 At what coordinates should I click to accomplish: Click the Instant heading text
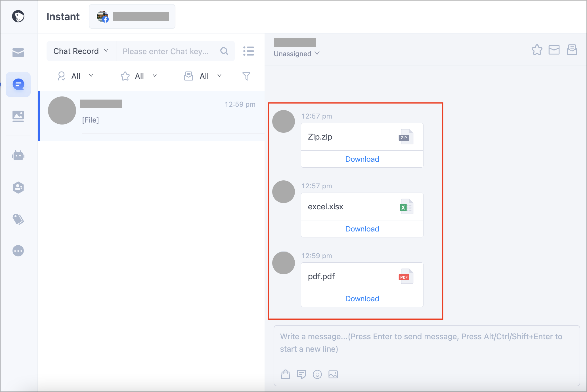point(63,16)
